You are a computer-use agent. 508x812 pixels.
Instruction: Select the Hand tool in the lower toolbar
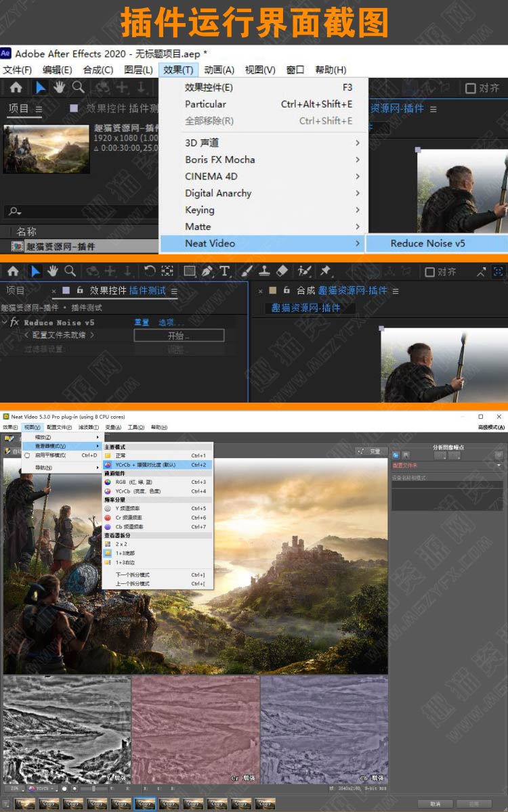[x=52, y=271]
